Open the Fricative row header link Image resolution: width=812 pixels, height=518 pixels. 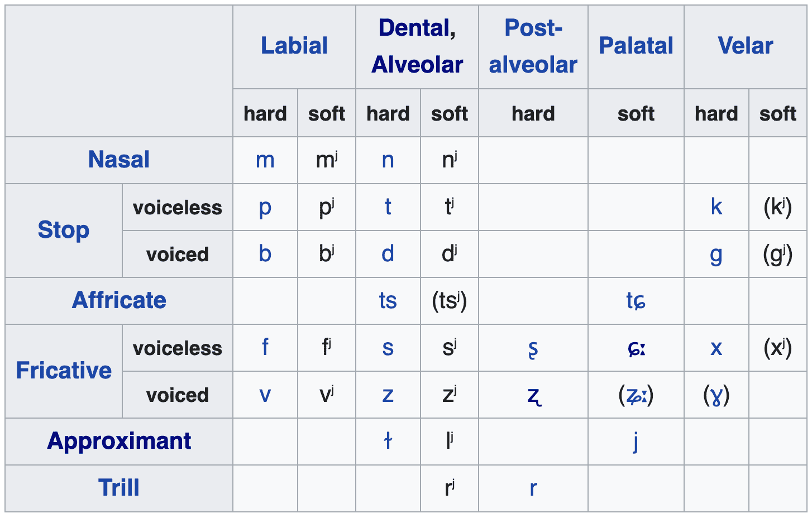pos(64,371)
